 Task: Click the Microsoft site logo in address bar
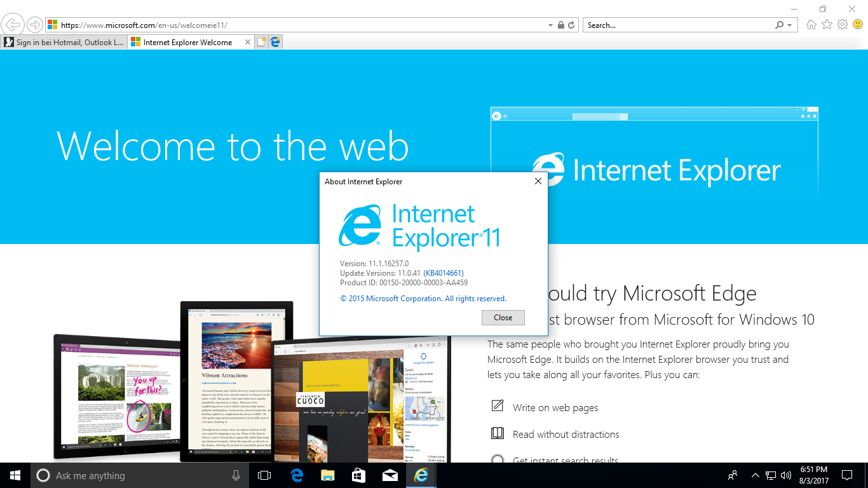pos(53,25)
